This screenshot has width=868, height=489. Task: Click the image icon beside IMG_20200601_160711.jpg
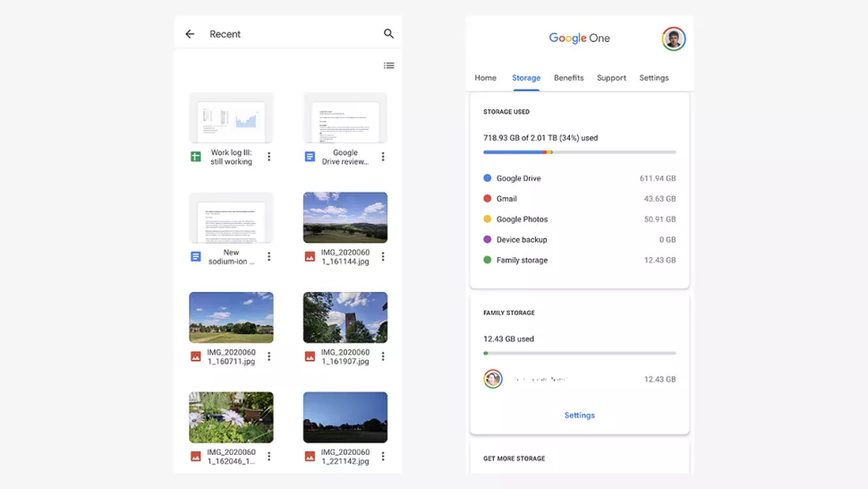[196, 356]
